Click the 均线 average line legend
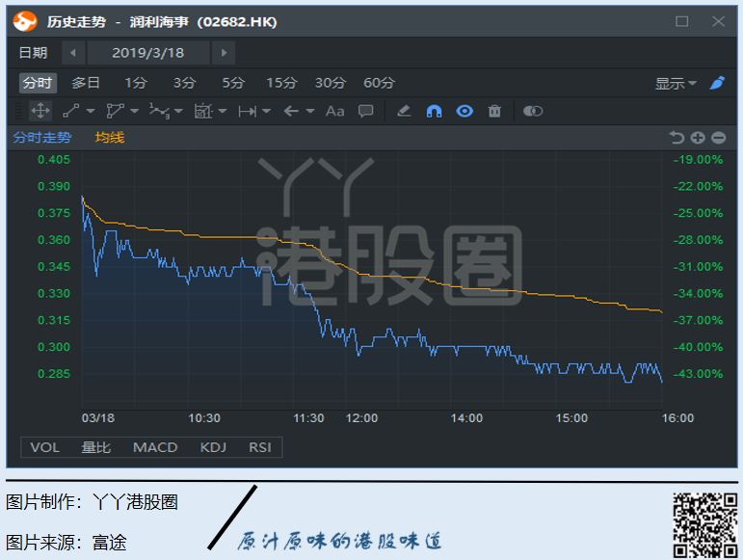743x560 pixels. click(x=110, y=138)
